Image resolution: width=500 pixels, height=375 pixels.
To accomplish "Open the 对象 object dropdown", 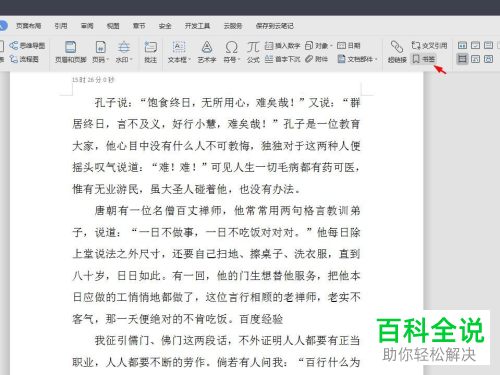I will click(319, 45).
